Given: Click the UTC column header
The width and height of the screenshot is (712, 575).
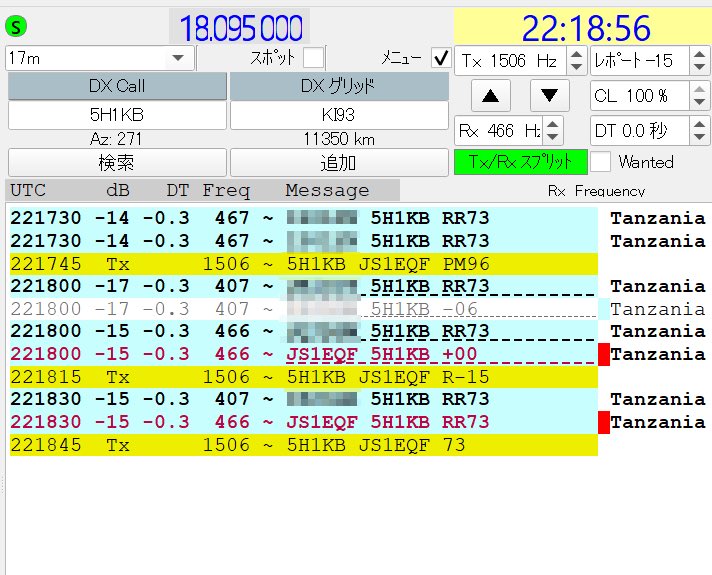Looking at the screenshot, I should pyautogui.click(x=28, y=190).
